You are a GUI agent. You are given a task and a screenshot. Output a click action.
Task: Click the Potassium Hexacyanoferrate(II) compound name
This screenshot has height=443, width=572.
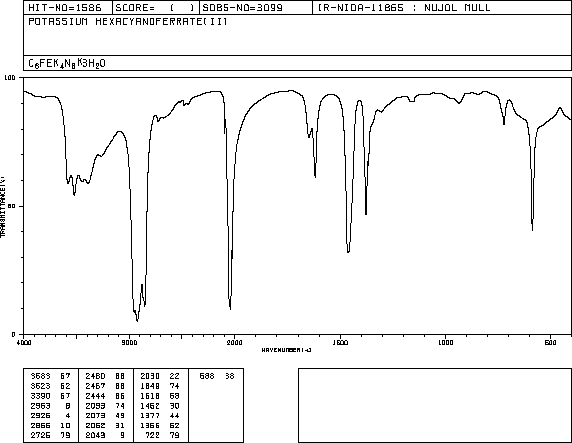[128, 22]
